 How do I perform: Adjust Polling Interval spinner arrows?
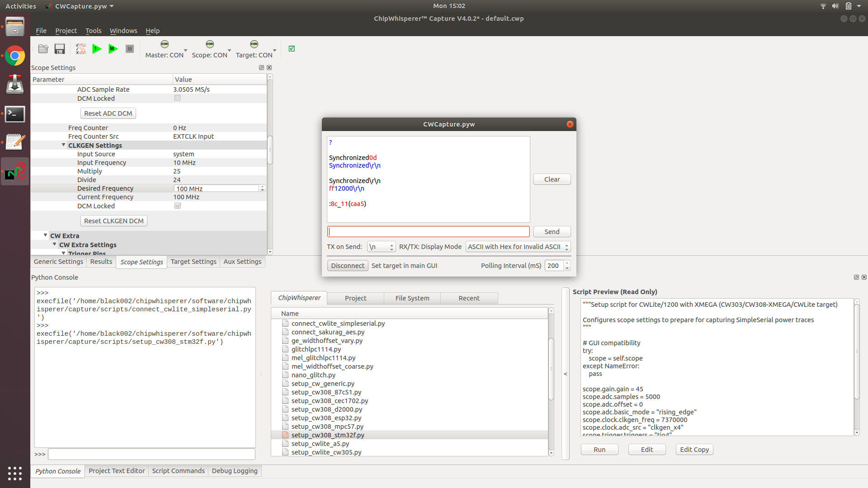click(x=567, y=266)
